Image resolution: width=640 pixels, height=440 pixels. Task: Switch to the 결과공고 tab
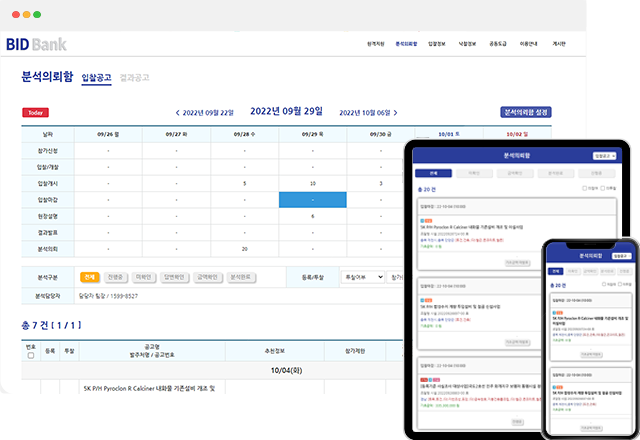click(134, 78)
